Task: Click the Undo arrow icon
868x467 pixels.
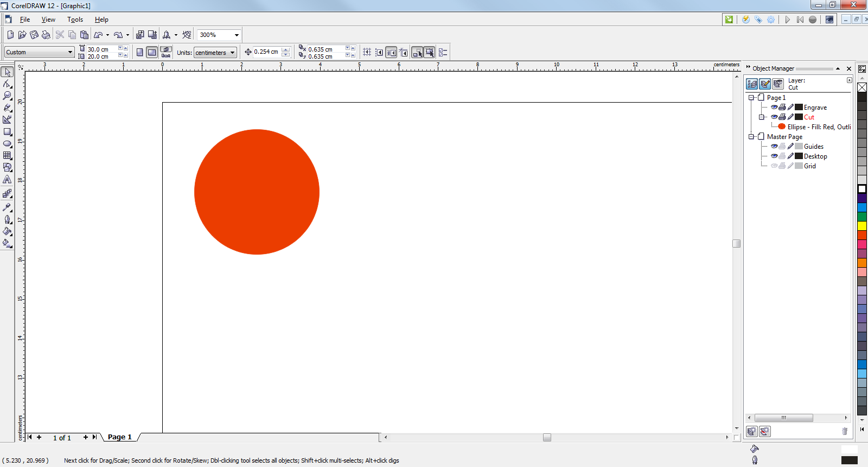Action: [98, 35]
